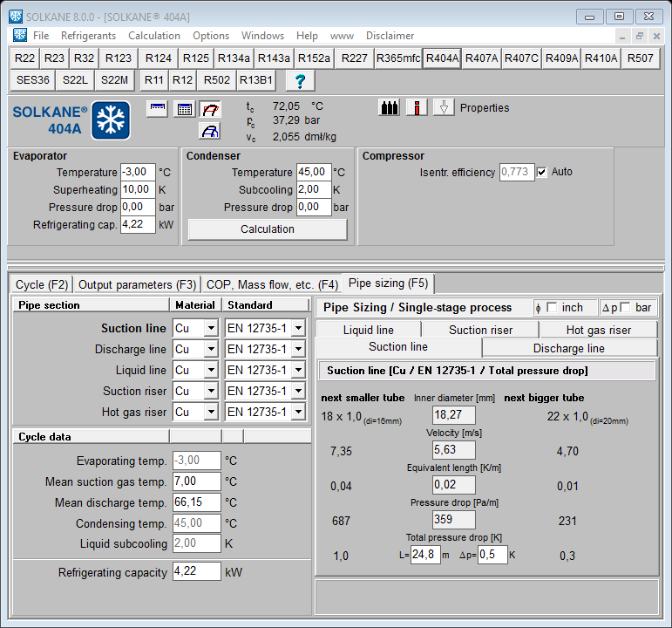Screen dimensions: 672x628
Task: Enable the inch diameter unit checkbox
Action: point(552,308)
